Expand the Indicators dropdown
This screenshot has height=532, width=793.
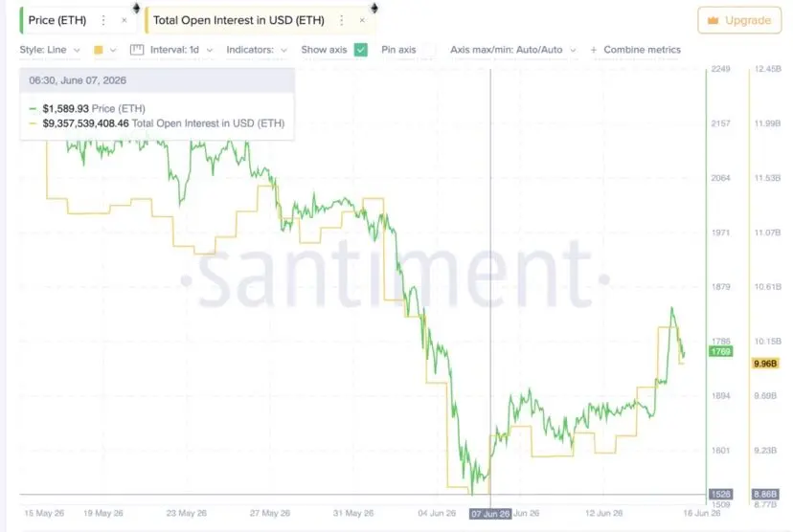pos(257,50)
